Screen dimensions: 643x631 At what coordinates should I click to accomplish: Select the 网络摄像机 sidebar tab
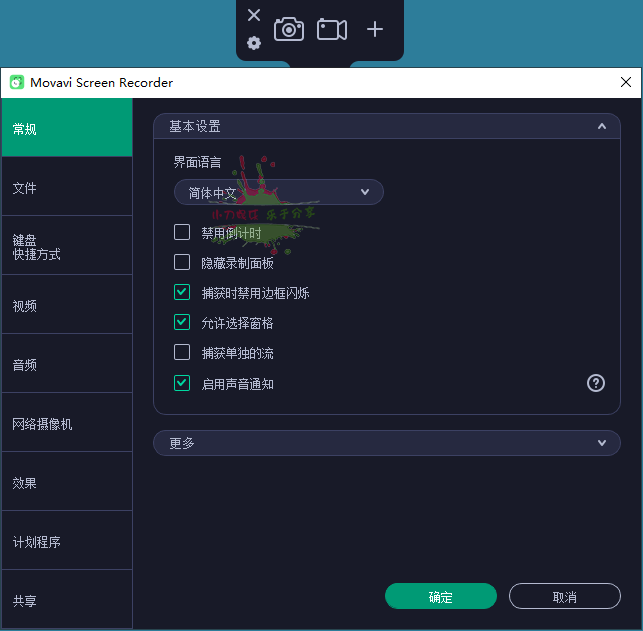(66, 424)
